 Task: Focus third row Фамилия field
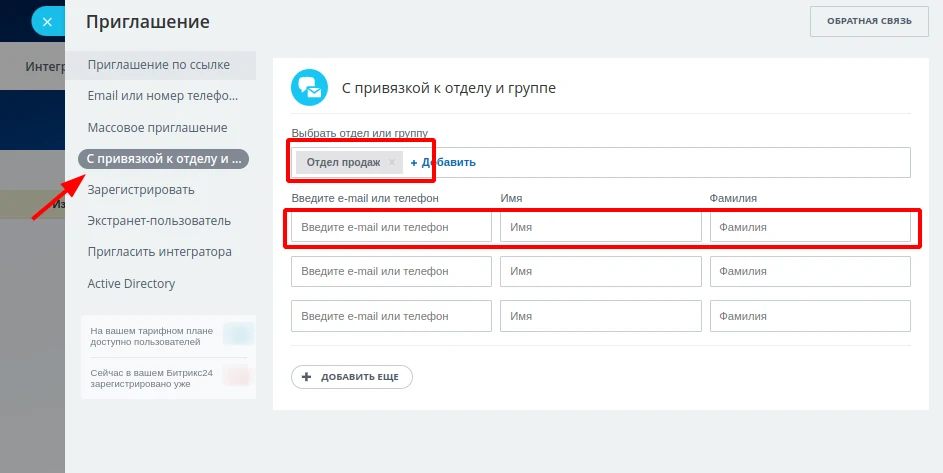point(810,316)
